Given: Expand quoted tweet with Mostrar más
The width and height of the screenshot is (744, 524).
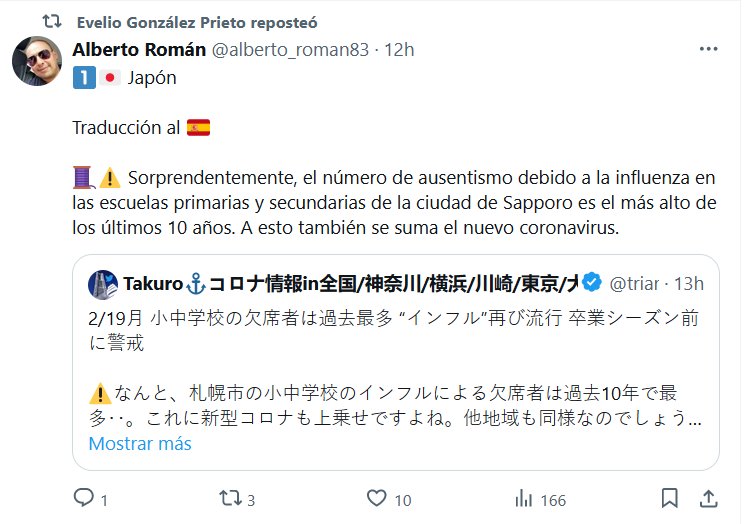Looking at the screenshot, I should [x=140, y=443].
